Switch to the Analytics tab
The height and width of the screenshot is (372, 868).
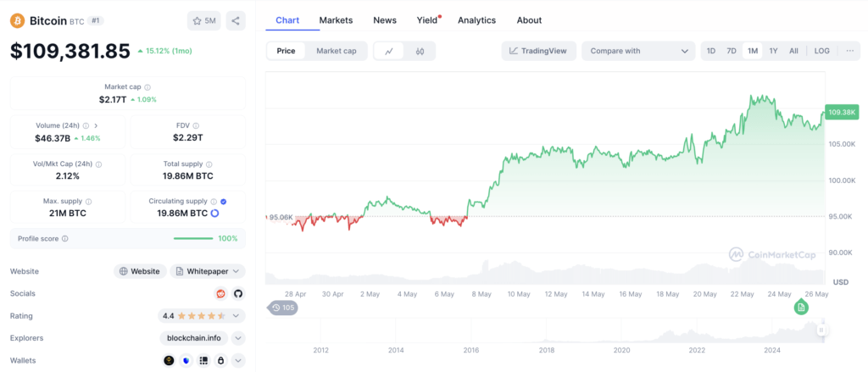click(476, 20)
